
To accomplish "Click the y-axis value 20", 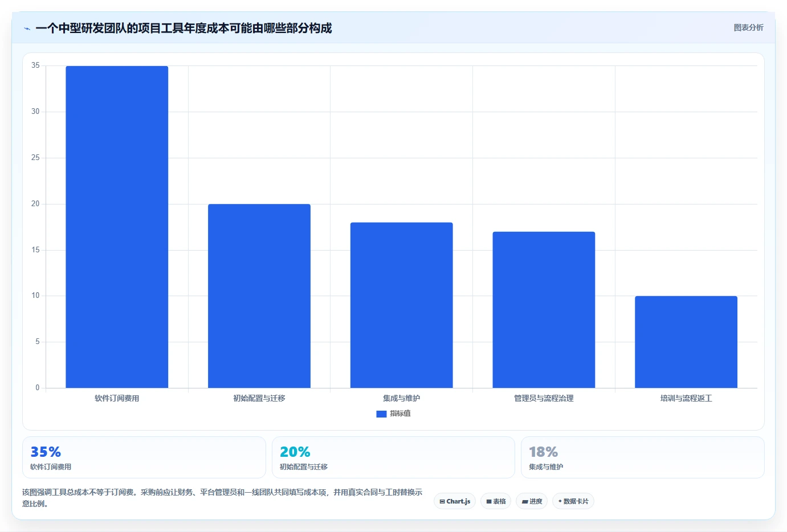I will 35,204.
